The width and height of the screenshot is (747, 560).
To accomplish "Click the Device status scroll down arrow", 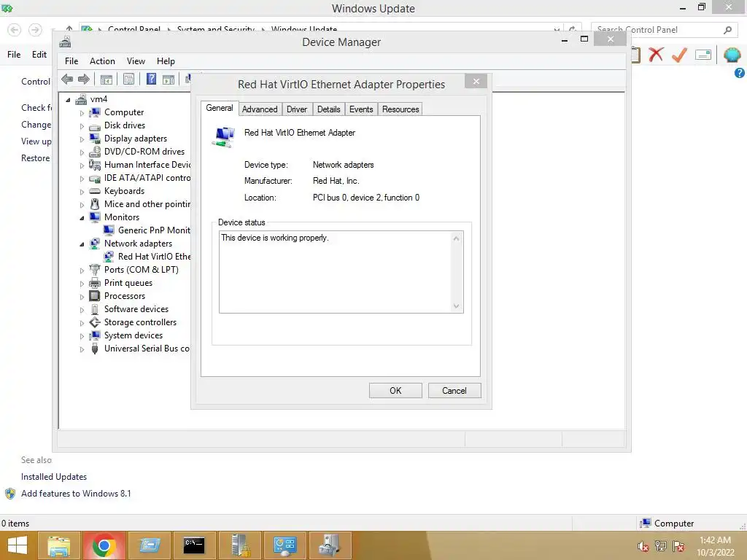I will click(x=457, y=306).
